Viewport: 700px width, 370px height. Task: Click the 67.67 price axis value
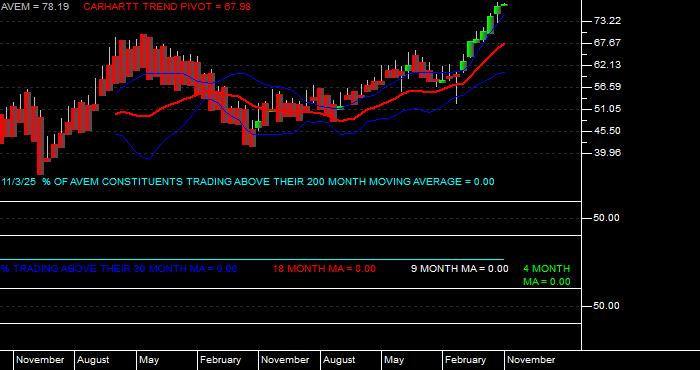click(608, 43)
